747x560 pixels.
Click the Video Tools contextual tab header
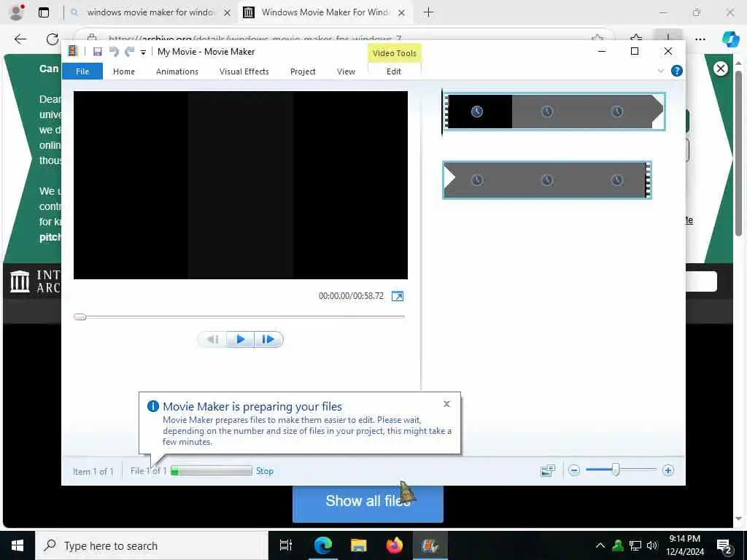click(395, 52)
